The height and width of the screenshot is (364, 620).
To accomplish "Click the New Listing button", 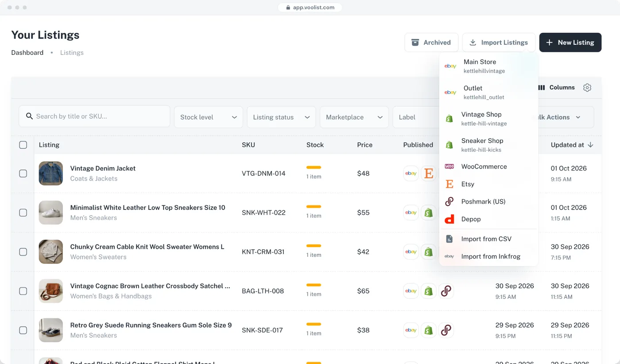I will [x=570, y=43].
